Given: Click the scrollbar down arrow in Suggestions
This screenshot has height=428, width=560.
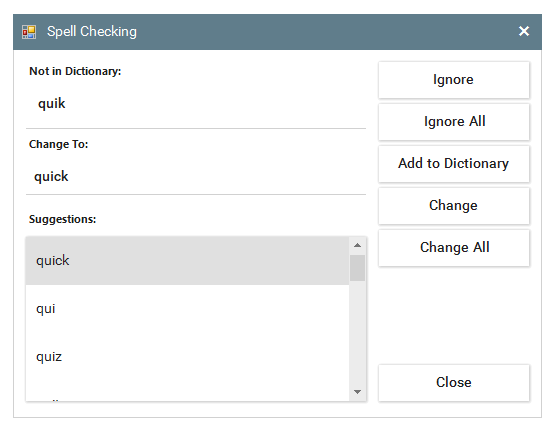Looking at the screenshot, I should coord(357,392).
